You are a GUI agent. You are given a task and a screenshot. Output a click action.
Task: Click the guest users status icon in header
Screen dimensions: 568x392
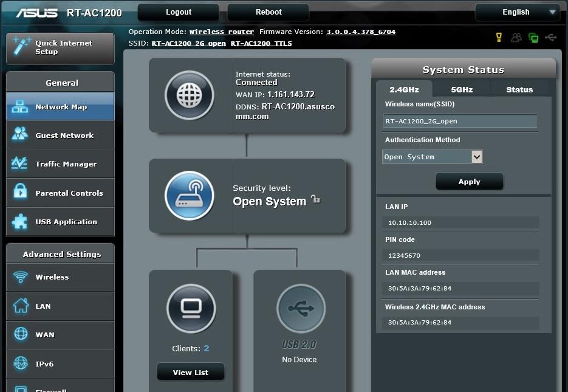coord(516,37)
